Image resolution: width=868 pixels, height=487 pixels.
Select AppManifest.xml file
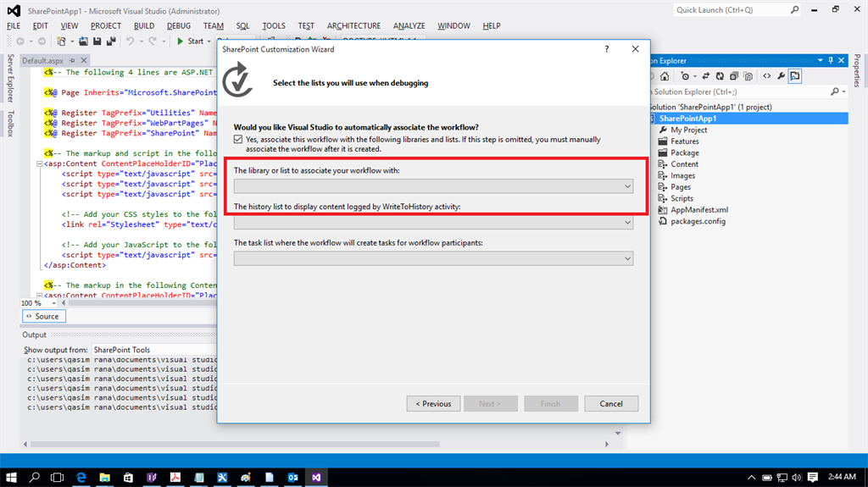(699, 210)
